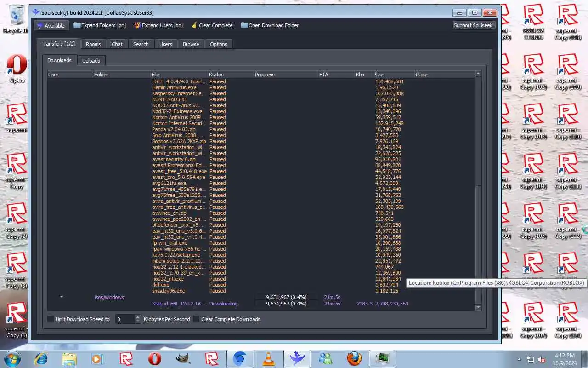Go to the Browse tab
The width and height of the screenshot is (588, 368).
(191, 44)
